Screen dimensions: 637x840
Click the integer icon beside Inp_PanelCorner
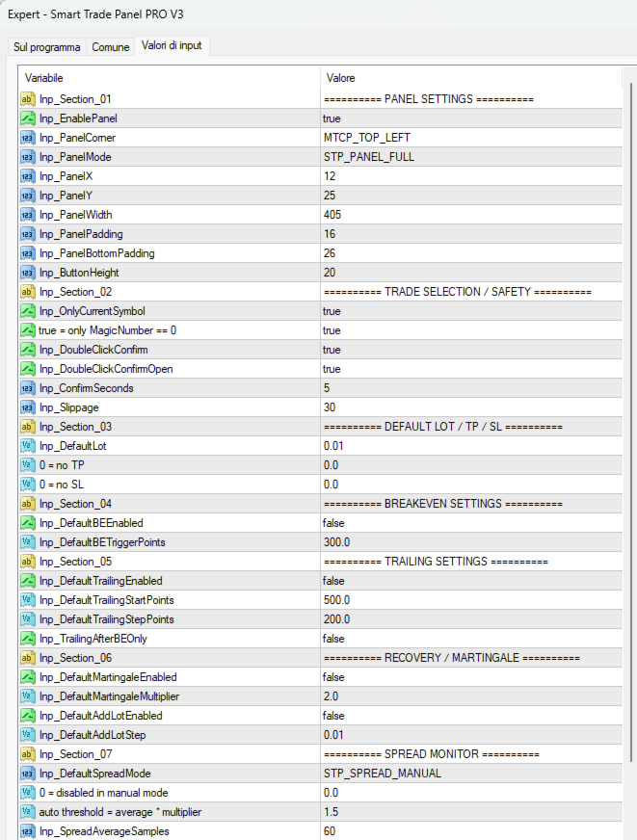pos(27,138)
